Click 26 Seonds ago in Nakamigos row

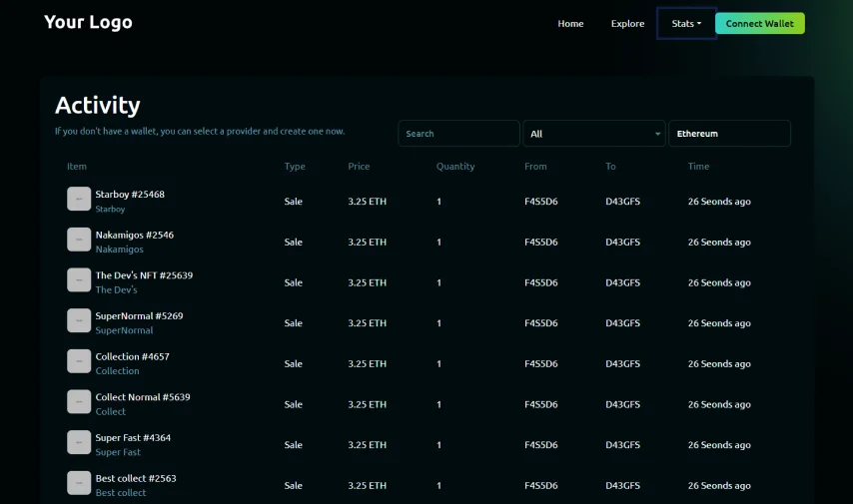click(x=719, y=242)
